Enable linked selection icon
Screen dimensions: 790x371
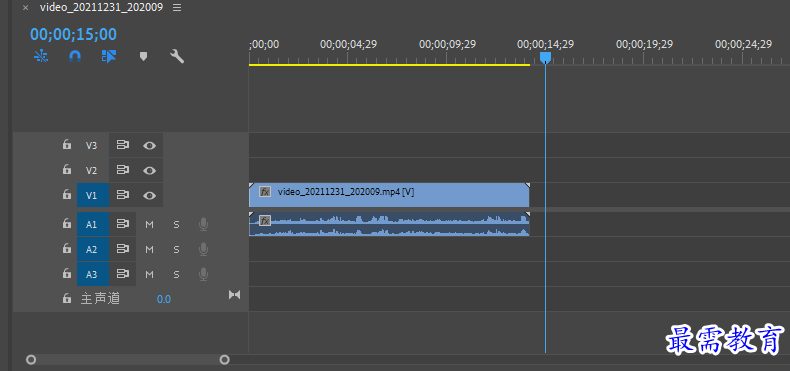point(109,56)
